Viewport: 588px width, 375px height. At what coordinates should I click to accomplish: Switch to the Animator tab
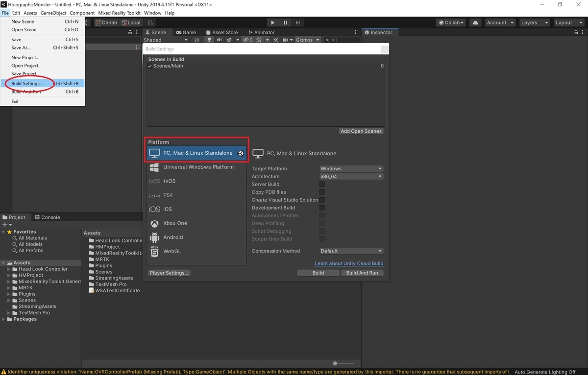261,32
